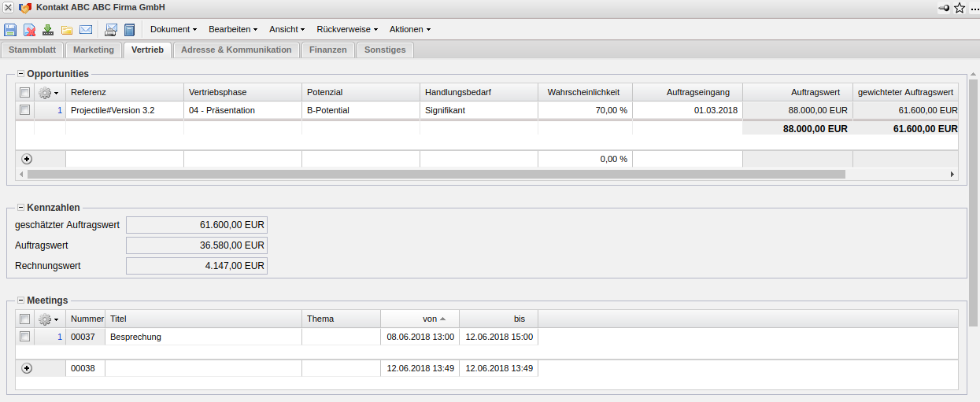Click the delete document icon with red X

tap(29, 30)
